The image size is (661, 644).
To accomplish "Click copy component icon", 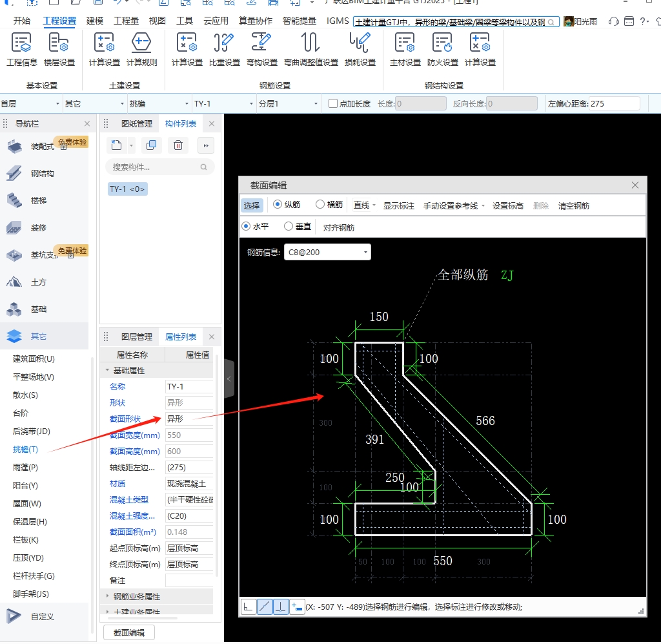I will point(151,145).
